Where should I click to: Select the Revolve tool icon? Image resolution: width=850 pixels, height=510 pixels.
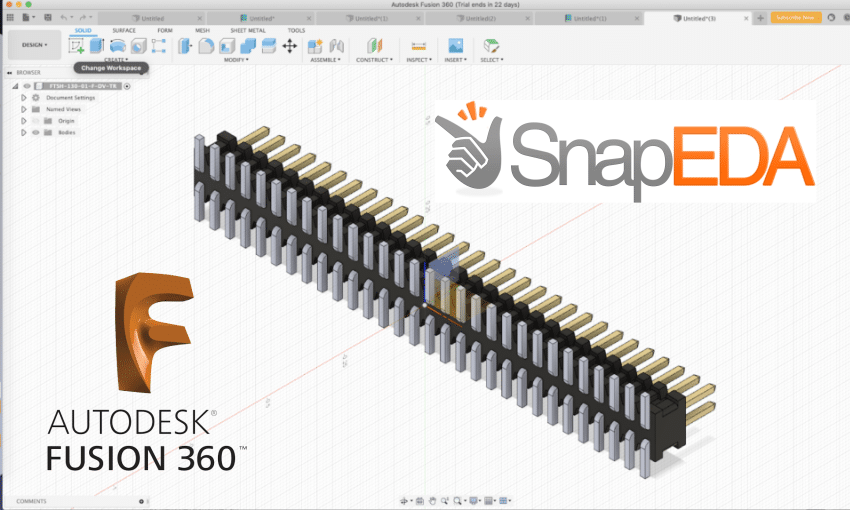coord(117,46)
